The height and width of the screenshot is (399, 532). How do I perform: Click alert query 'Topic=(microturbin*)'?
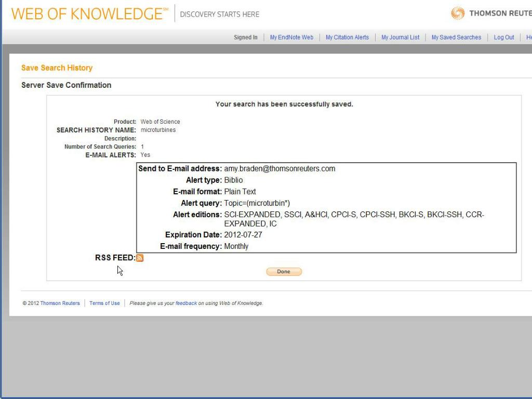[x=257, y=203]
